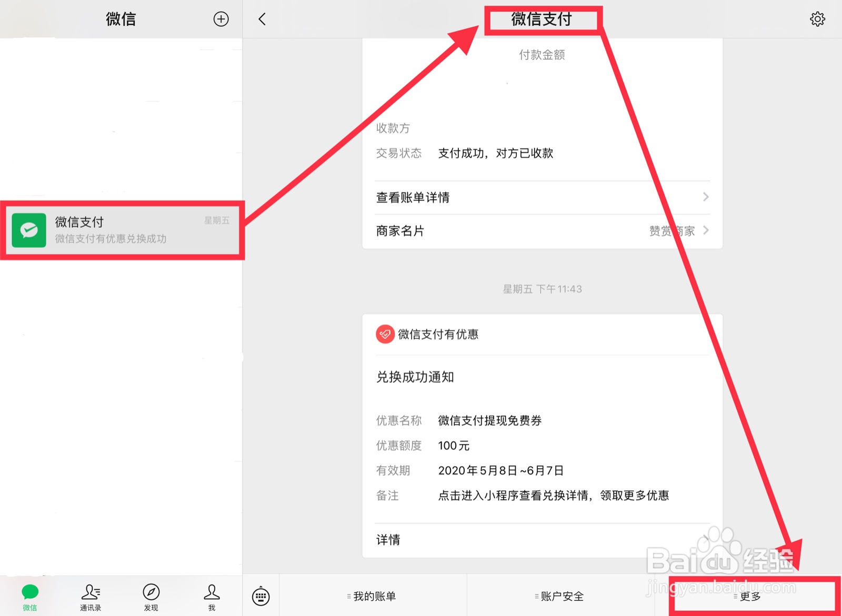Click the 100元 amount value

pyautogui.click(x=454, y=446)
